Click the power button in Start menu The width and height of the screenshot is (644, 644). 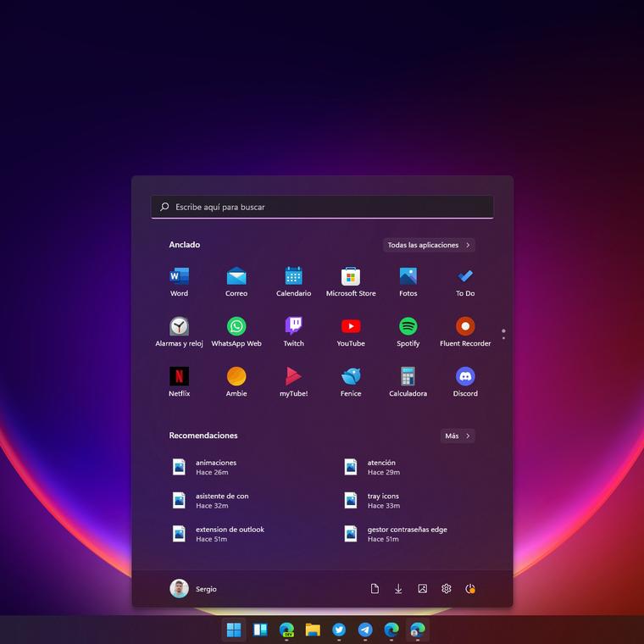[470, 589]
